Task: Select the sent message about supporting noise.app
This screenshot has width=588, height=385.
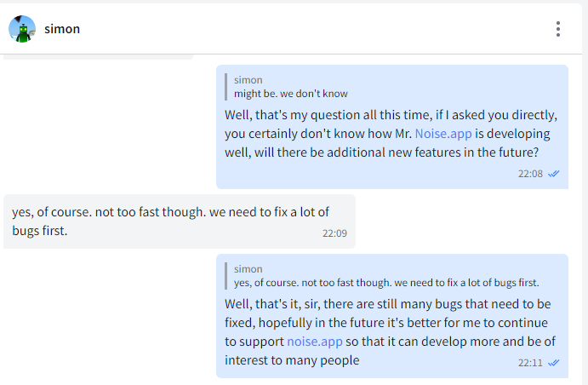Action: coord(392,316)
